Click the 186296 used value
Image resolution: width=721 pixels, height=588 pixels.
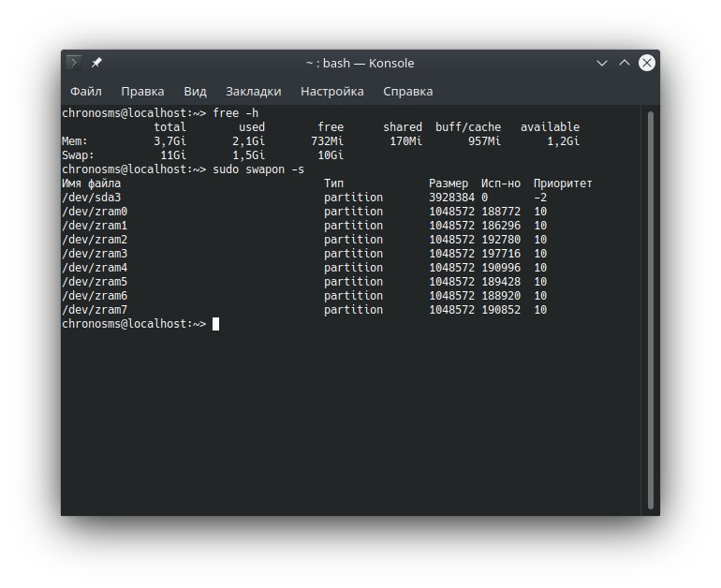pyautogui.click(x=501, y=226)
